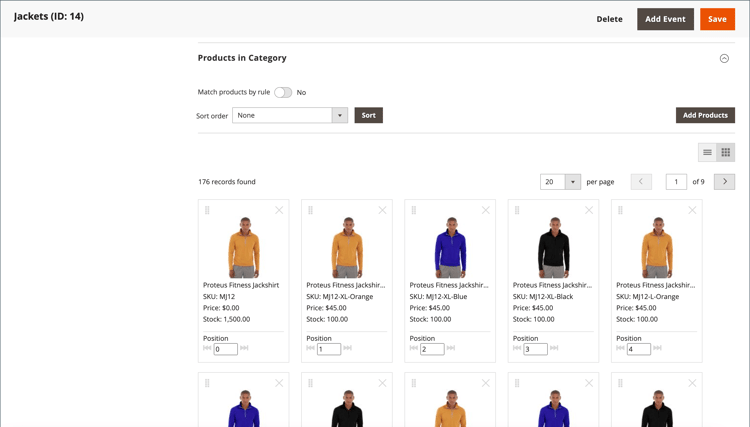
Task: Click 'Jackets (ID: 14)' title
Action: pyautogui.click(x=49, y=16)
